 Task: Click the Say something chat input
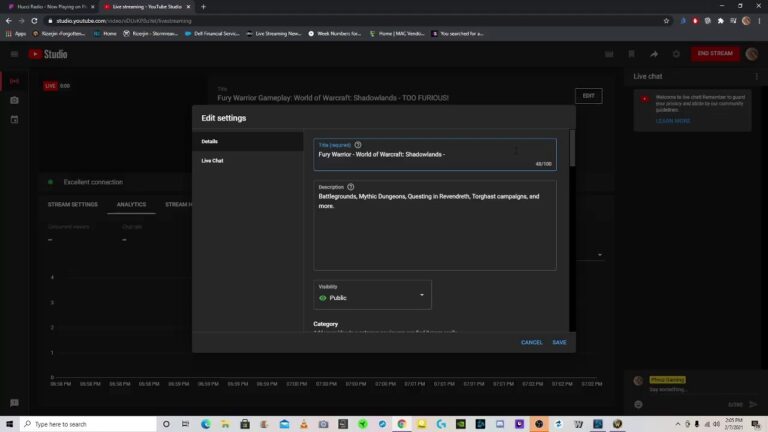pyautogui.click(x=669, y=389)
